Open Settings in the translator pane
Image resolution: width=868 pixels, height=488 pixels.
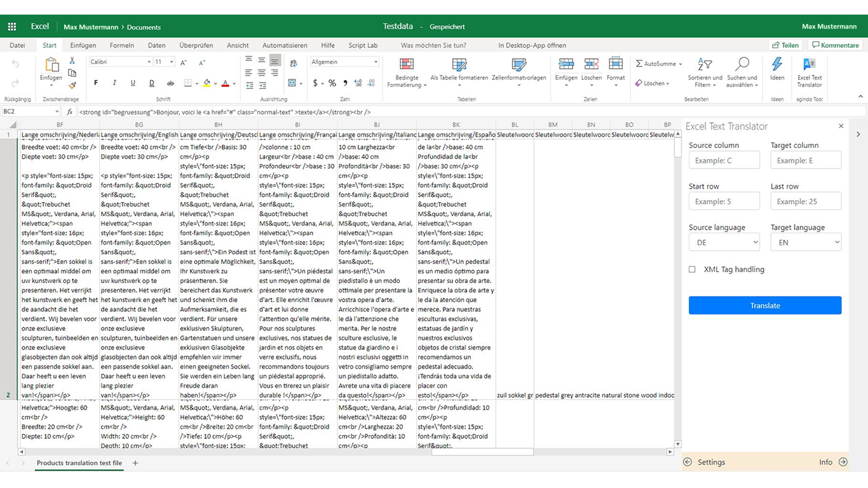click(705, 462)
